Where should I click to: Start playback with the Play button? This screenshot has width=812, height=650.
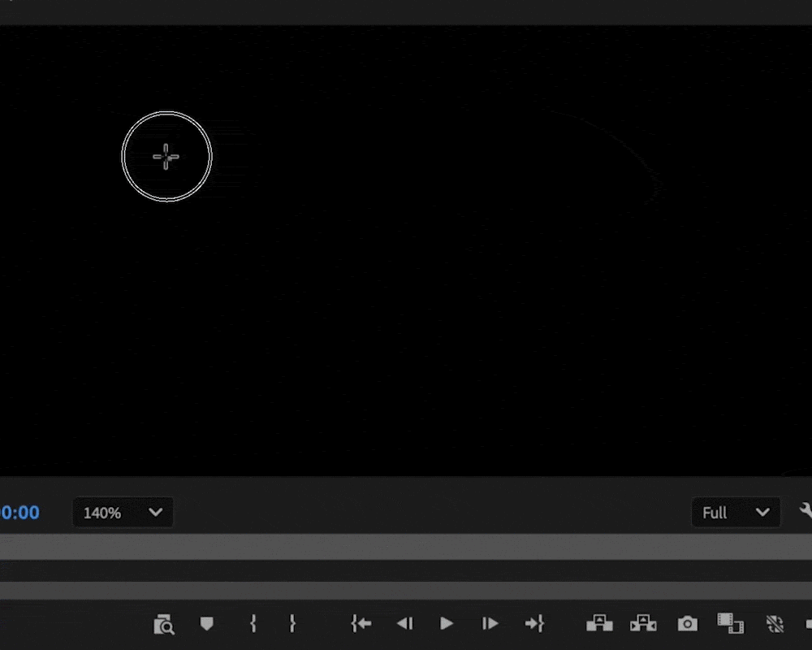(x=447, y=623)
